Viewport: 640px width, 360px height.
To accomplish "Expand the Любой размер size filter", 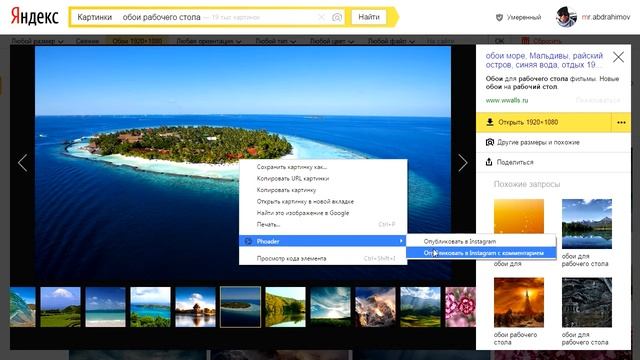I will pyautogui.click(x=37, y=41).
